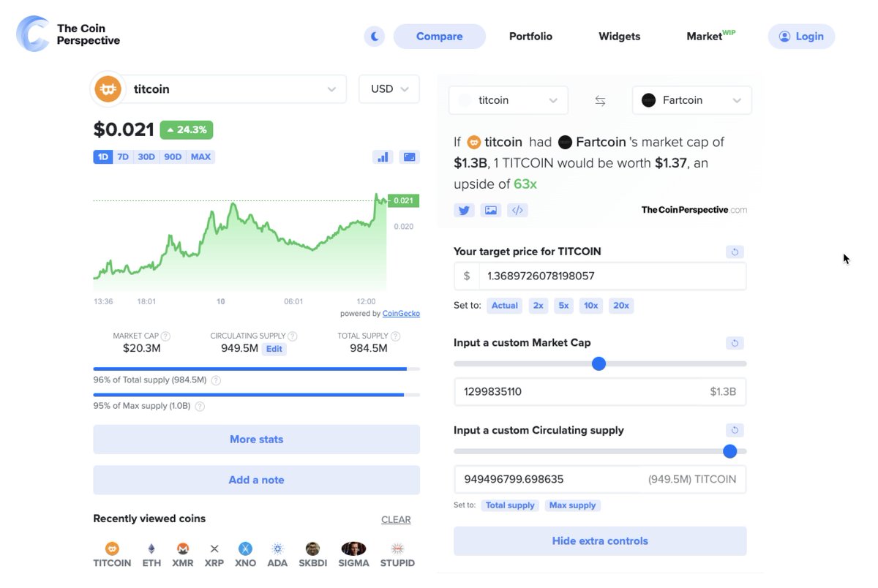Click help icon beside 95% of Max supply
The width and height of the screenshot is (878, 588).
pyautogui.click(x=200, y=407)
